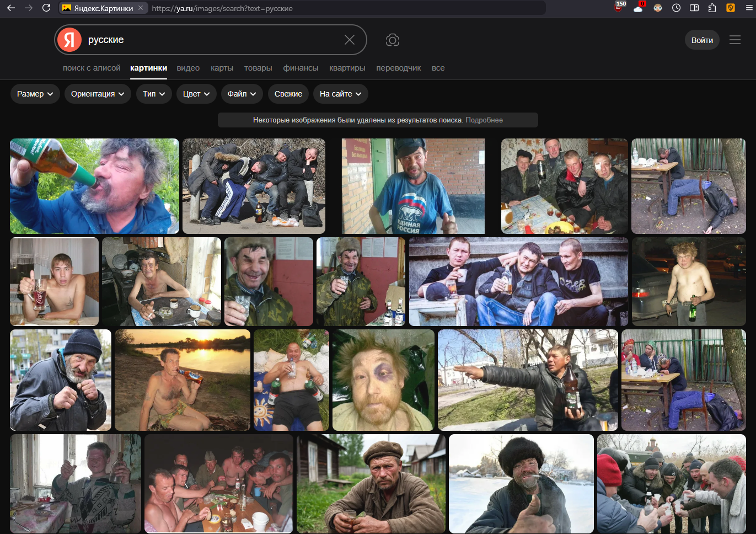Follow the Подробнее link in the notice
This screenshot has height=534, width=756.
pos(484,120)
